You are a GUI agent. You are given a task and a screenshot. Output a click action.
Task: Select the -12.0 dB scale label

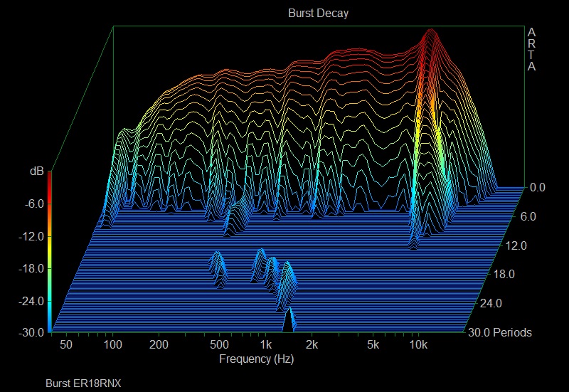(31, 236)
